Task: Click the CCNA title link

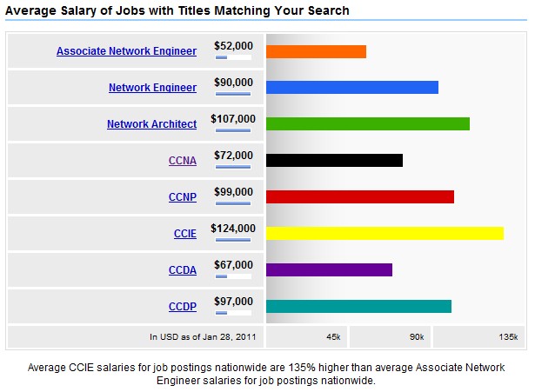Action: tap(183, 161)
